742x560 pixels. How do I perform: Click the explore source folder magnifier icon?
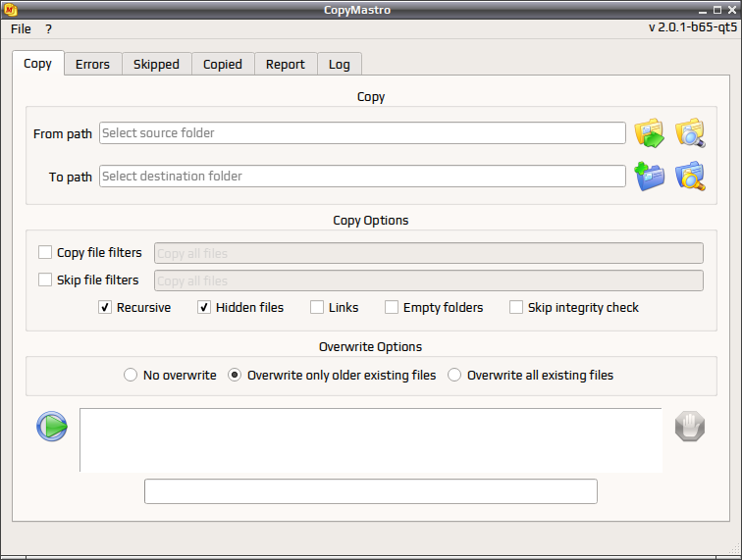(690, 133)
